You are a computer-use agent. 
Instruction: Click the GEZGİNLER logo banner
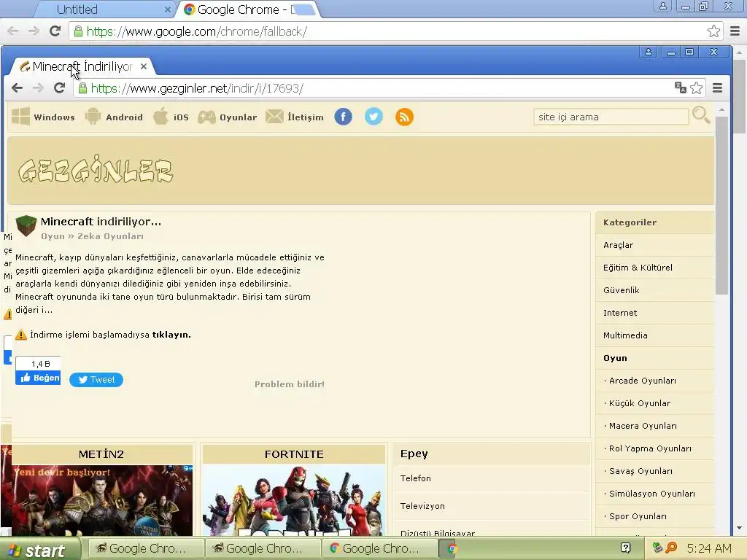click(96, 169)
